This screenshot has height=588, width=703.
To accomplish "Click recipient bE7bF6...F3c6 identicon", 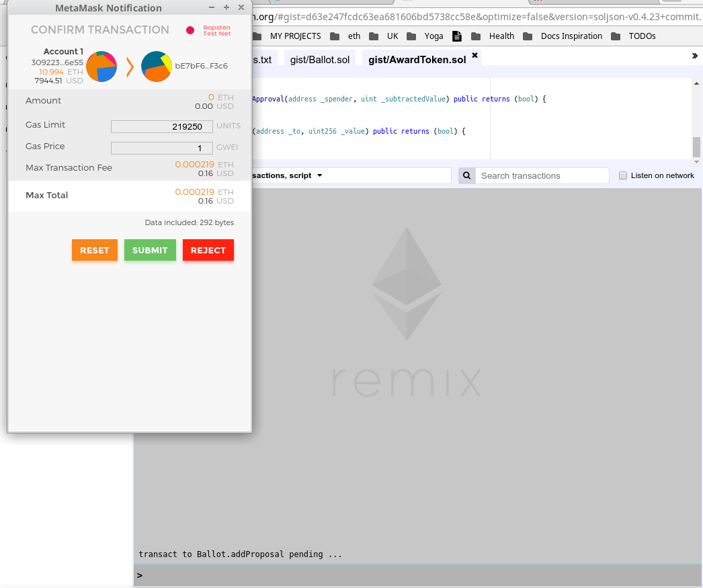I will (x=157, y=67).
